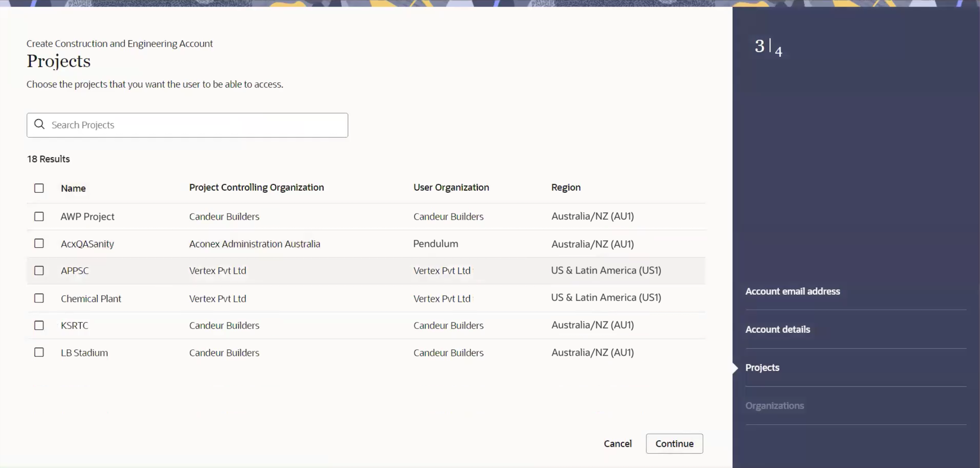Click LB Stadium's Australia/NZ (AU1) region

click(593, 353)
